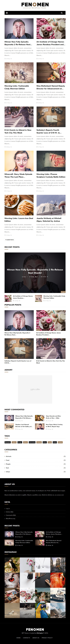Select the Zombie tag
70x644 pixels.
(x=60, y=442)
